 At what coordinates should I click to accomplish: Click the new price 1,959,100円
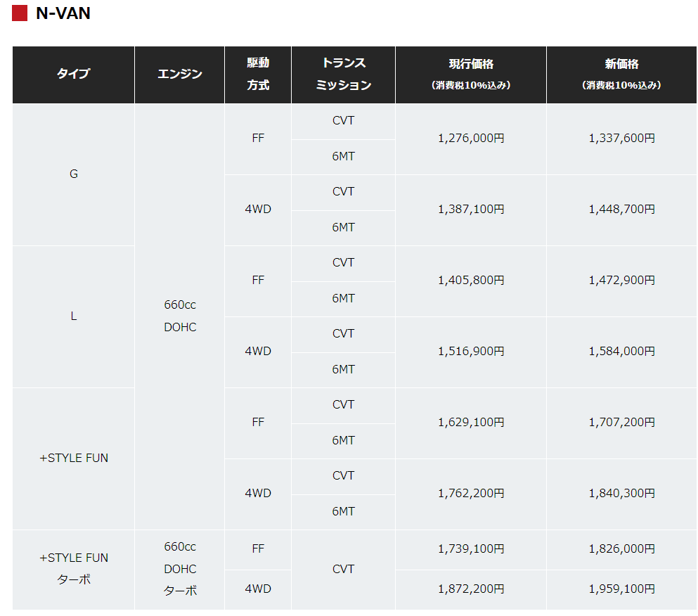tap(621, 589)
